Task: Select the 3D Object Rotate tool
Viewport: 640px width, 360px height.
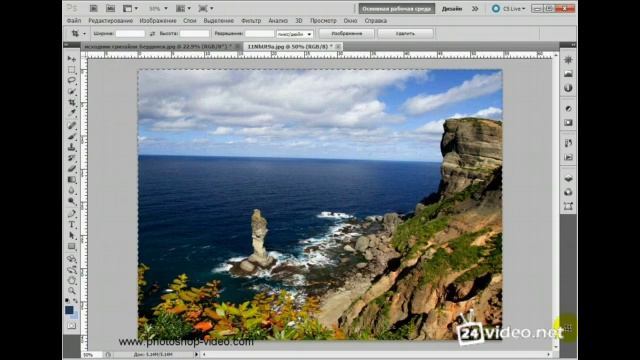Action: point(72,259)
